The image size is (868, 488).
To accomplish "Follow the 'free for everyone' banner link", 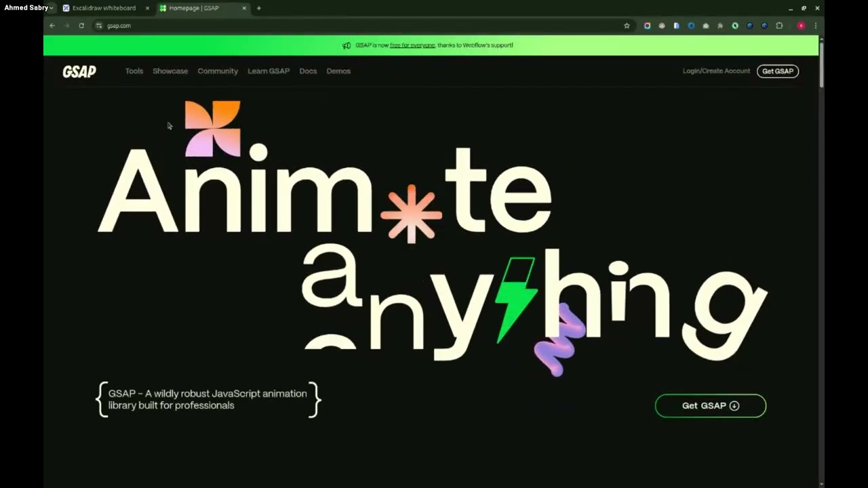I will (x=412, y=45).
